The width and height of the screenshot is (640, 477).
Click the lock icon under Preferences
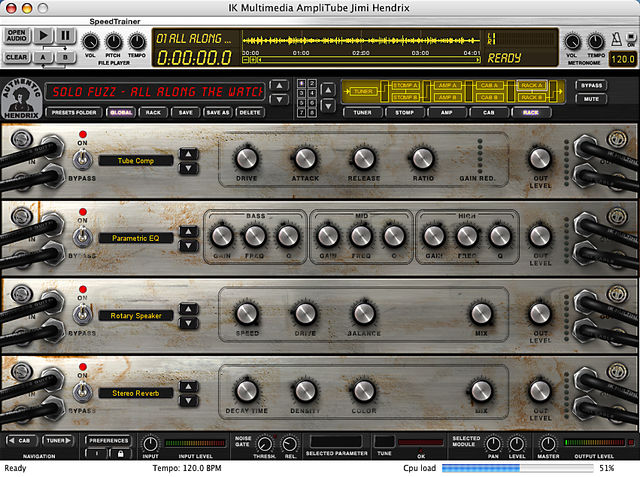(x=120, y=453)
